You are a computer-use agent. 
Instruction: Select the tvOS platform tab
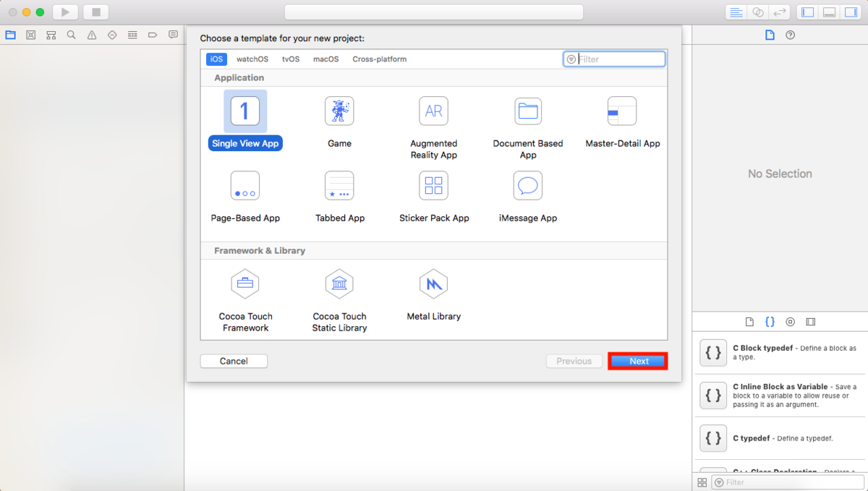tap(291, 59)
